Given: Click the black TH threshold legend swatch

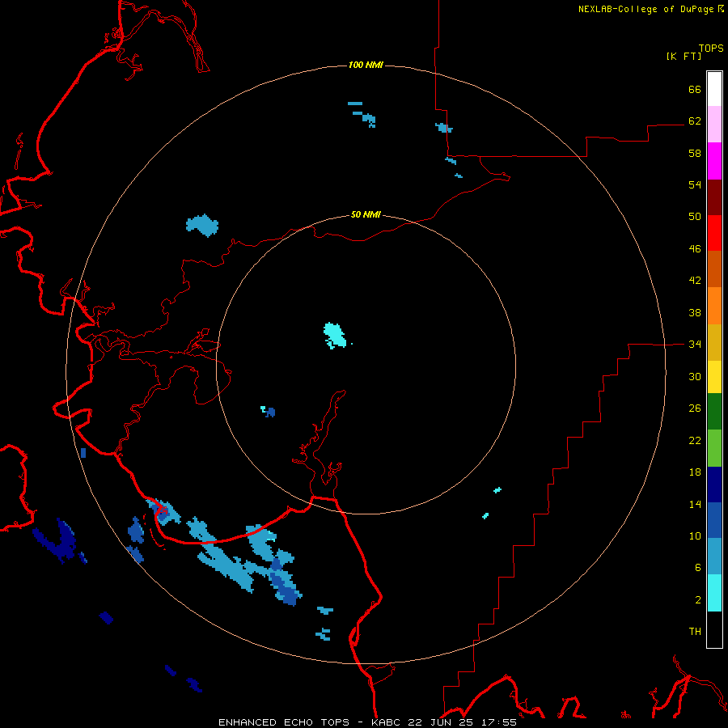Looking at the screenshot, I should pyautogui.click(x=714, y=629).
